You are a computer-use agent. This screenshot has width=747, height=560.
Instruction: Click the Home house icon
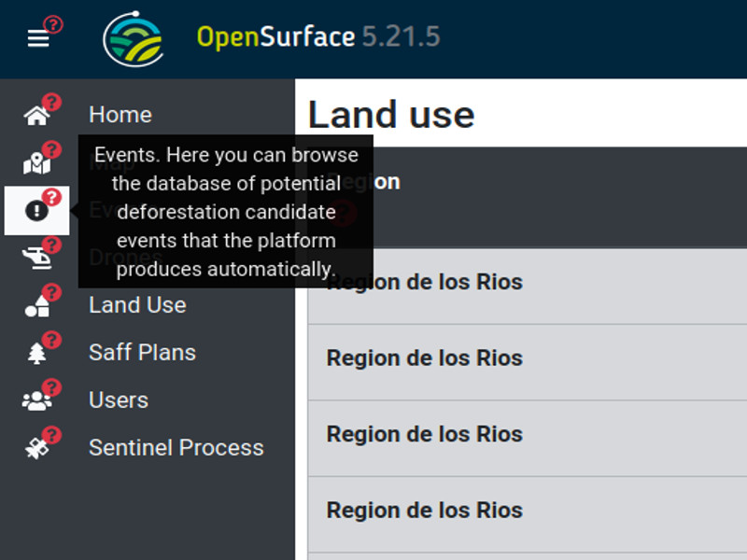pyautogui.click(x=36, y=115)
